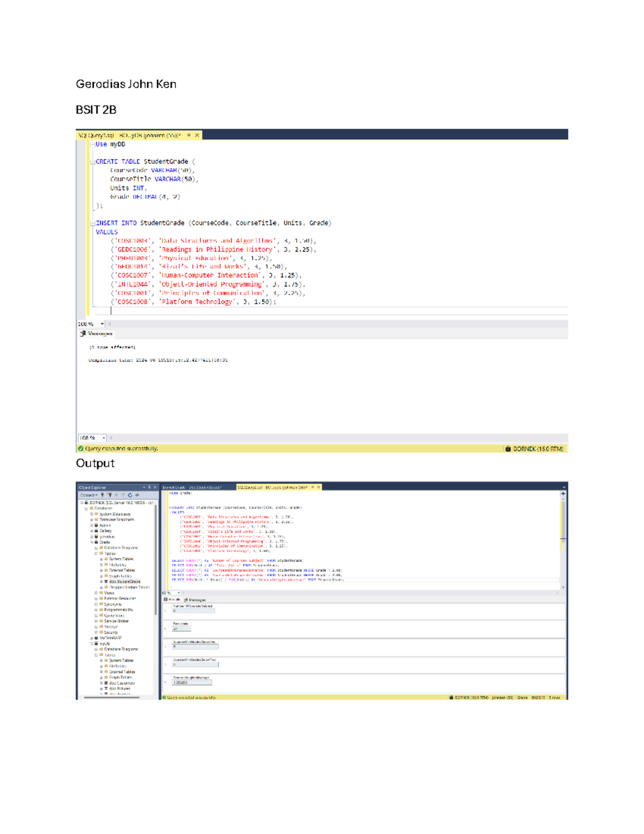Screen dimensions: 644x834
Task: Click the Auto Hide pin on Object Explorer
Action: pos(149,487)
